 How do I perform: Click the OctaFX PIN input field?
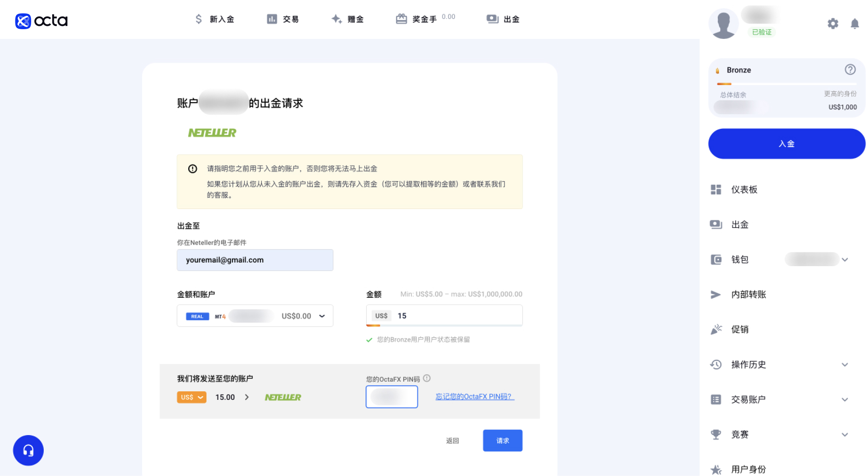[x=391, y=397]
